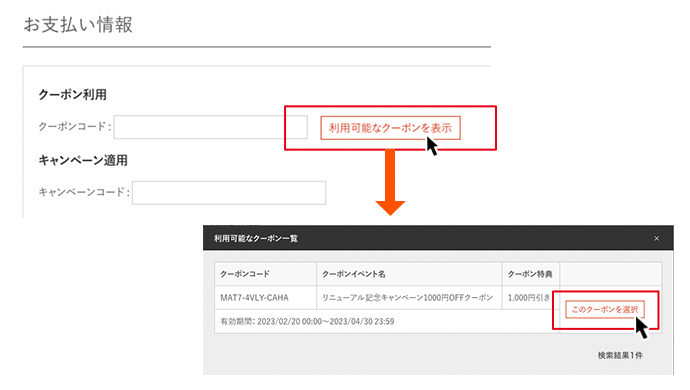Click the クーポンコード column header

[265, 274]
